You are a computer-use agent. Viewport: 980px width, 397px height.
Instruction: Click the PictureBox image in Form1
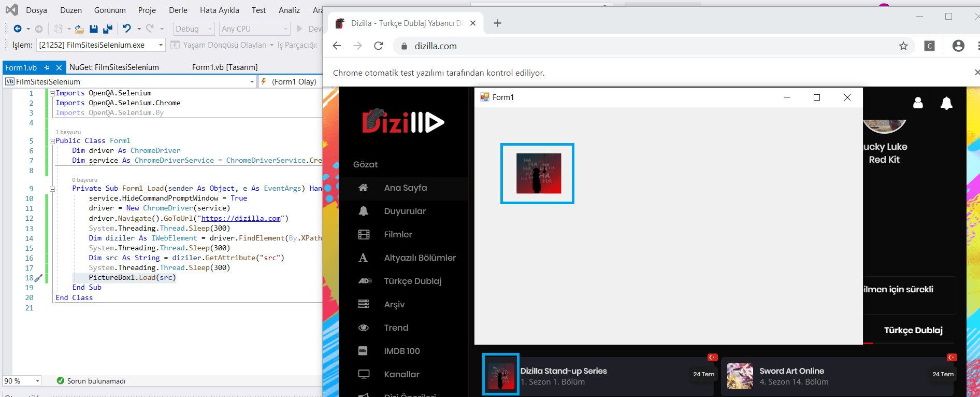tap(539, 174)
